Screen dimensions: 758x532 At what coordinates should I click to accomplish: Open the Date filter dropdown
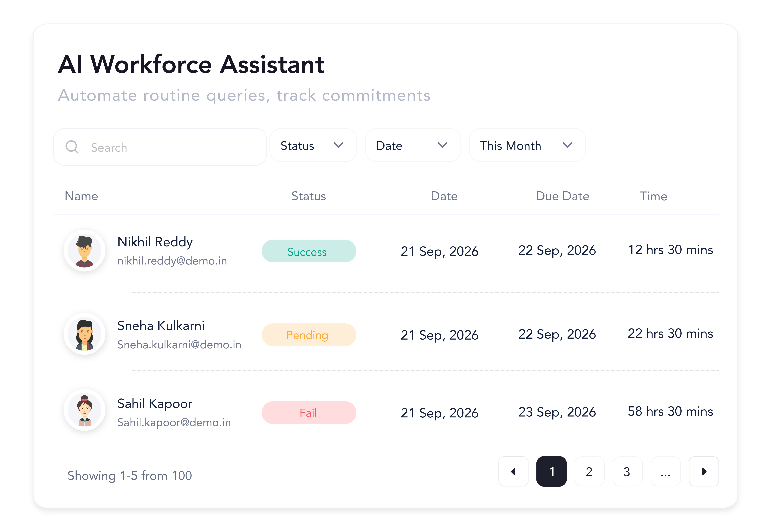(412, 146)
